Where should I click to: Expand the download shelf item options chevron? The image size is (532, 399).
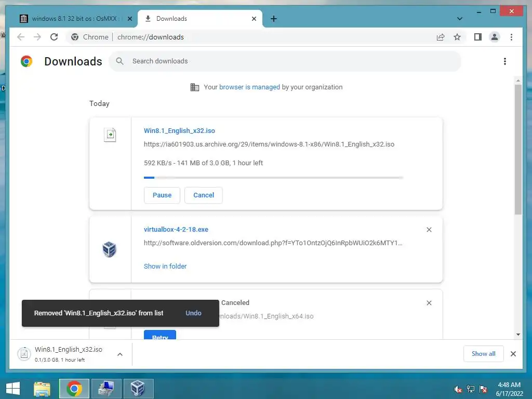[x=120, y=354]
